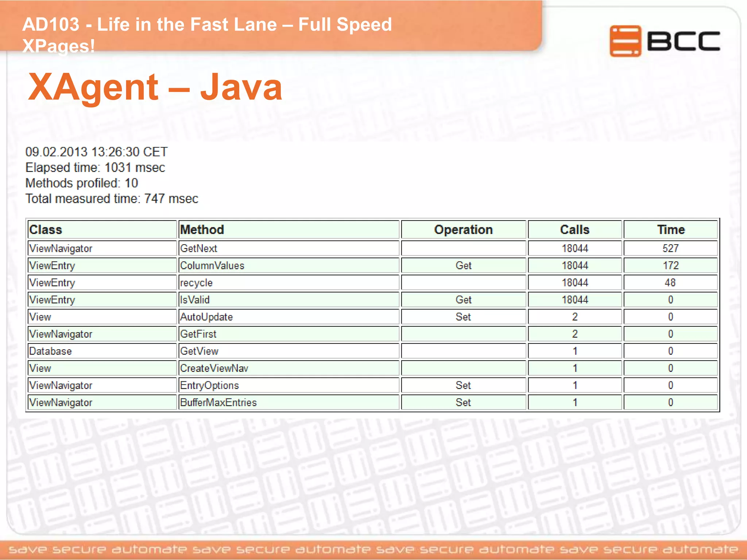Click the time value '172'
This screenshot has width=747, height=560.
tap(670, 265)
